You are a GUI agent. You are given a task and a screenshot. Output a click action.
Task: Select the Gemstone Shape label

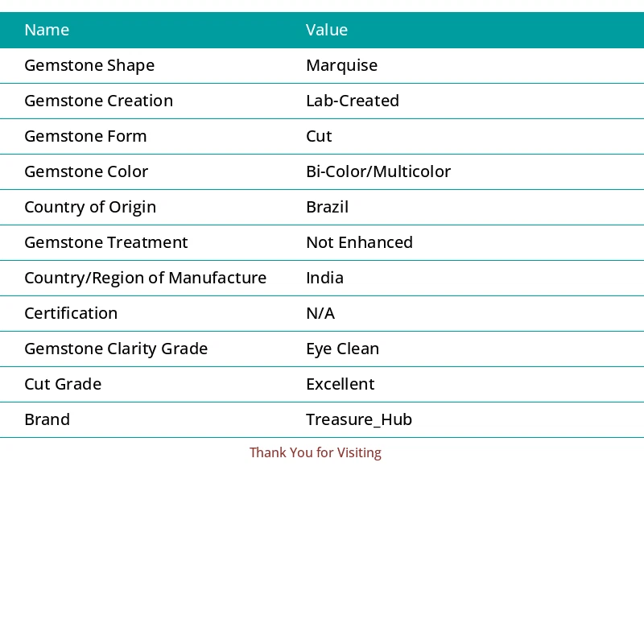click(x=89, y=65)
